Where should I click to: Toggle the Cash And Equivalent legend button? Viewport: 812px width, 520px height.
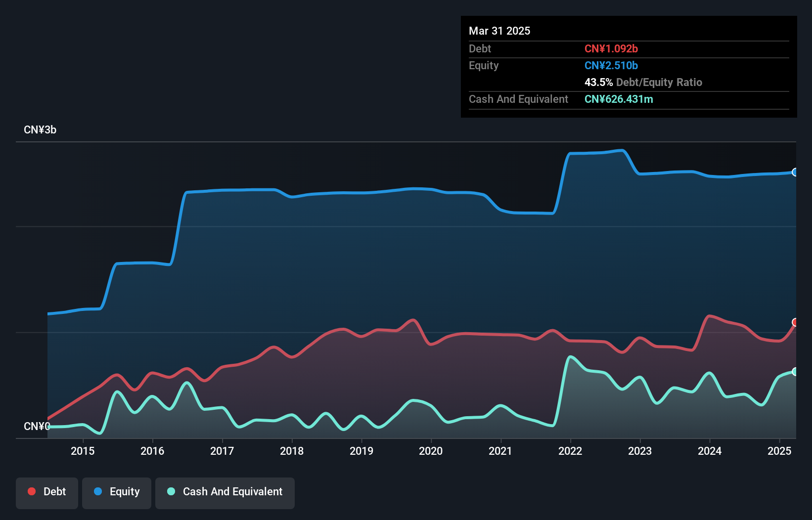pos(225,493)
